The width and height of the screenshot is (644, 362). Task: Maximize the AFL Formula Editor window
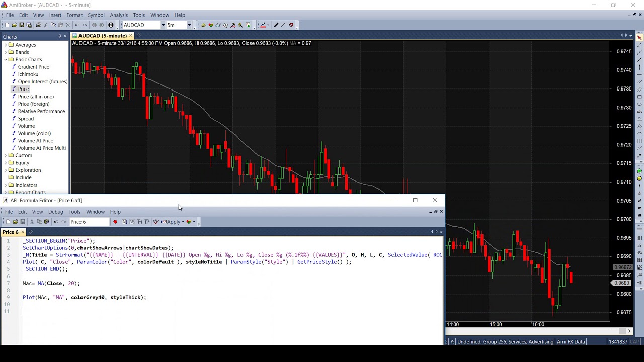click(x=415, y=200)
